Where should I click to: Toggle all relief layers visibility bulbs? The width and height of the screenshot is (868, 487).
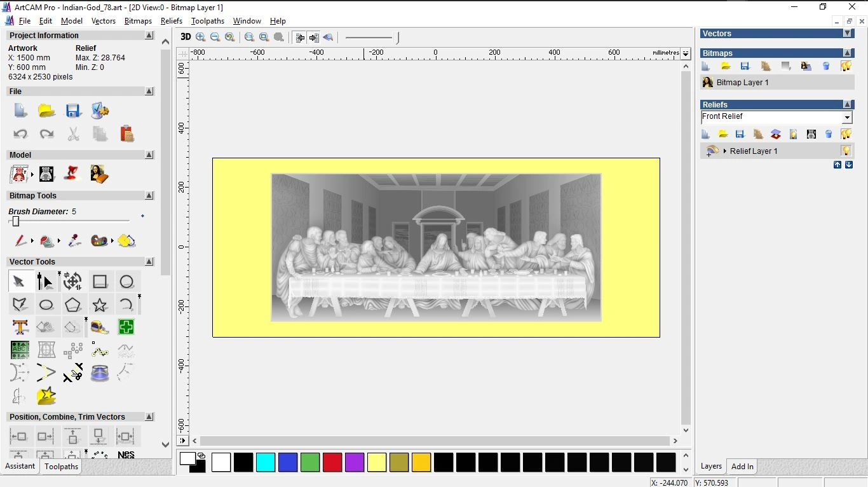coord(846,134)
